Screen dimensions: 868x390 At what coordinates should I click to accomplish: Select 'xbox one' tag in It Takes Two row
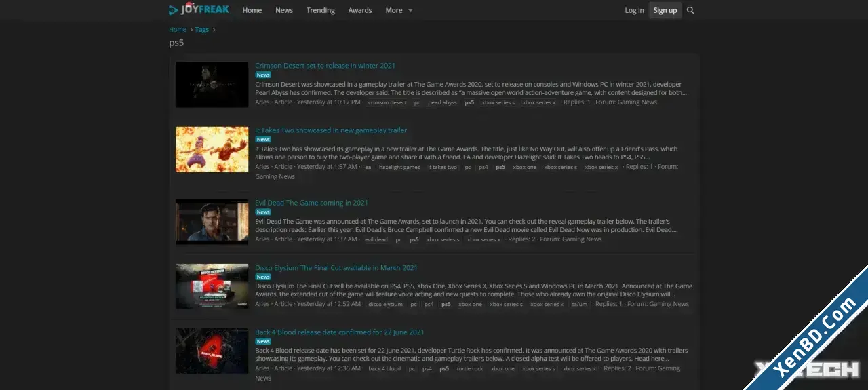(x=525, y=168)
